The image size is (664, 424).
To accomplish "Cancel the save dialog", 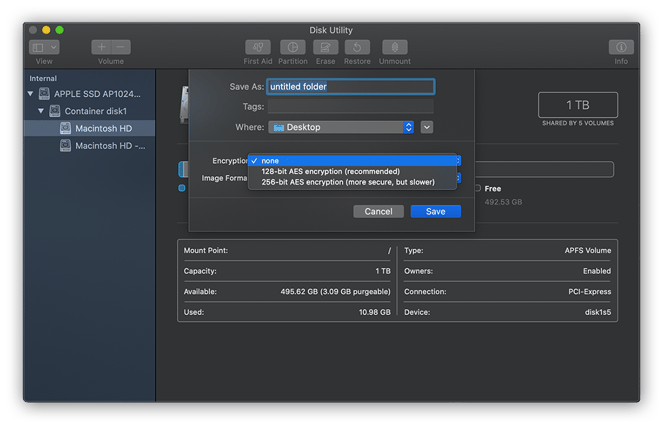I will pos(378,211).
